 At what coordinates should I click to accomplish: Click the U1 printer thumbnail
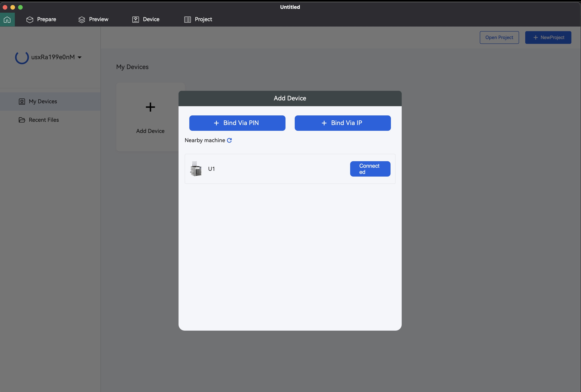196,169
